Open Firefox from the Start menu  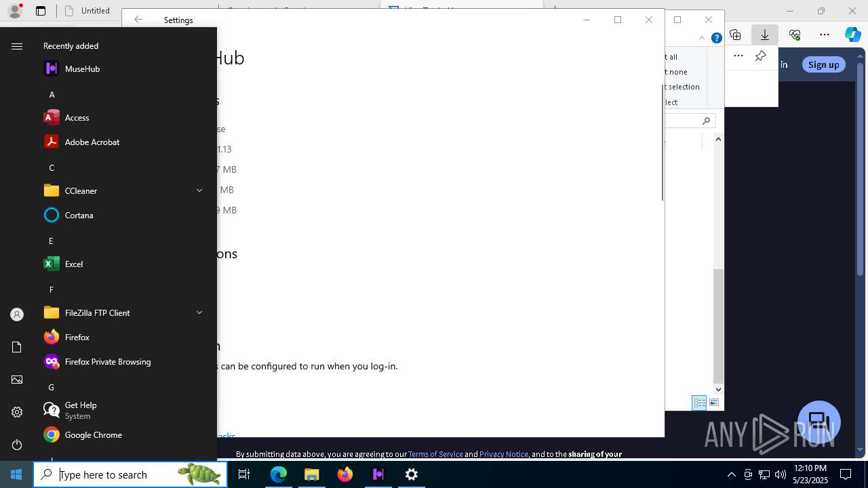(x=125, y=337)
